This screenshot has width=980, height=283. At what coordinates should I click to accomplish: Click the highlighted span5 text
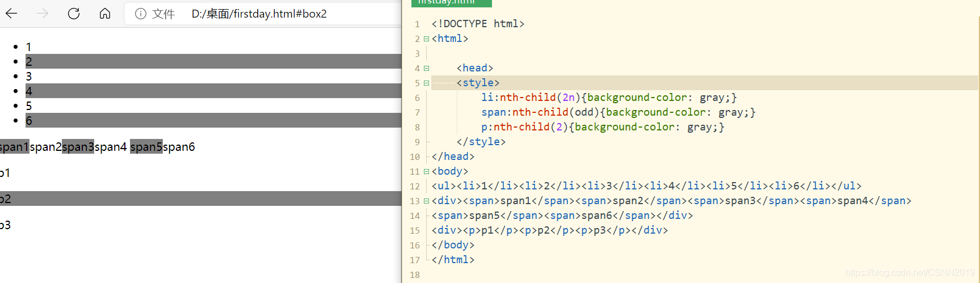pos(146,147)
